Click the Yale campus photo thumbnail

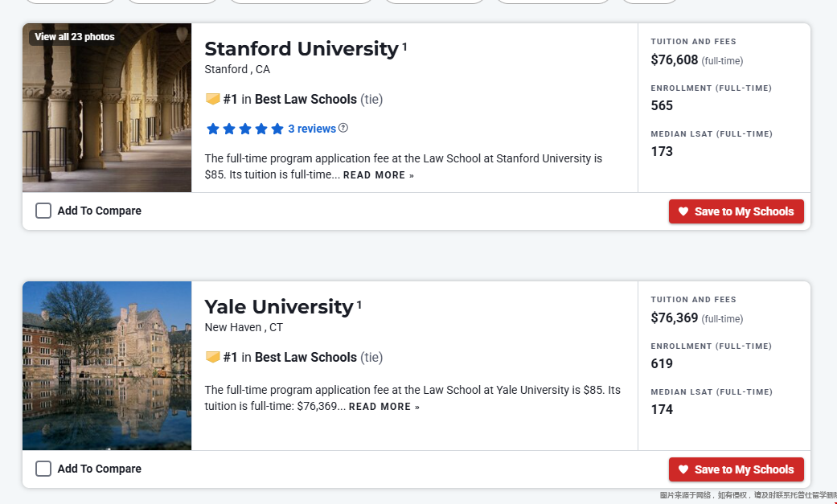(107, 366)
